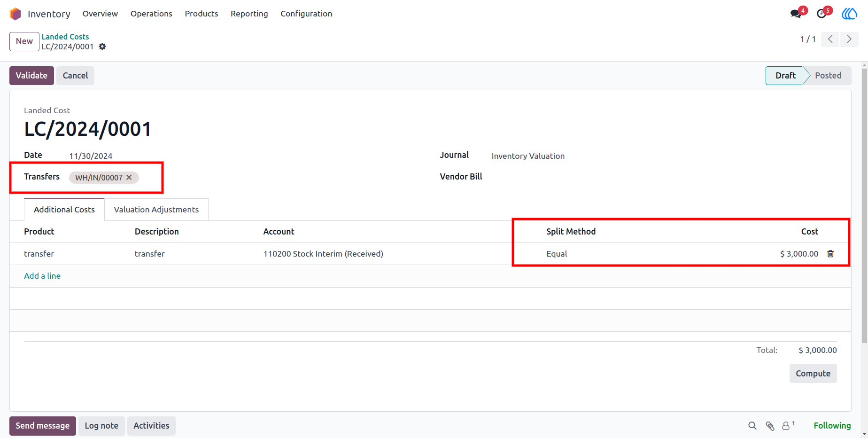Edit the Date field 11/30/2024
Screen dimensions: 868x438
click(91, 156)
